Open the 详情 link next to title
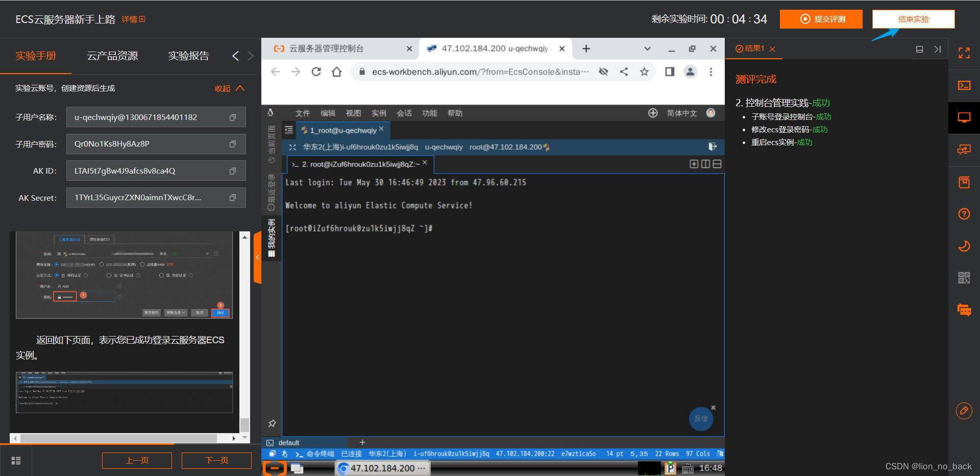Viewport: 980px width, 476px height. [x=133, y=19]
